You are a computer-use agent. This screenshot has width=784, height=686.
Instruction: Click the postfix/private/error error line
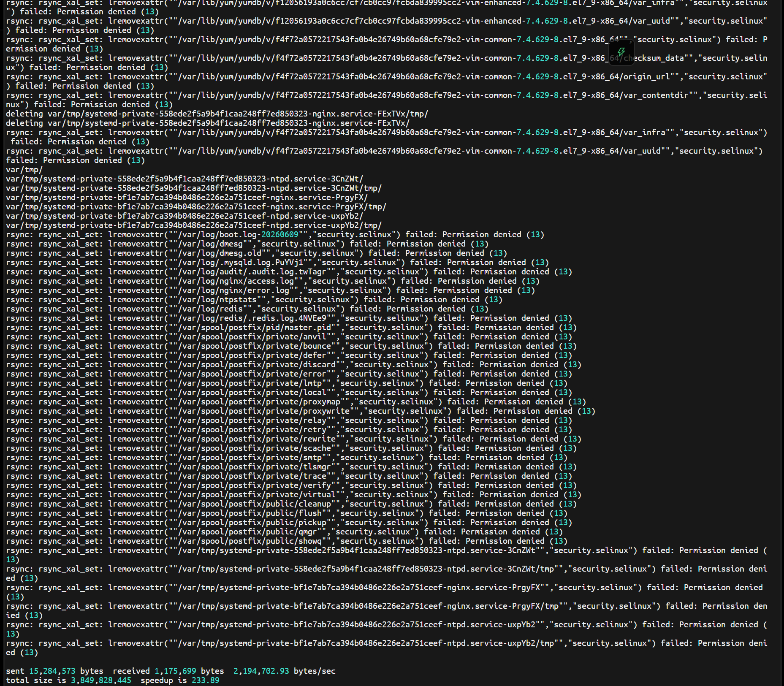click(x=289, y=374)
